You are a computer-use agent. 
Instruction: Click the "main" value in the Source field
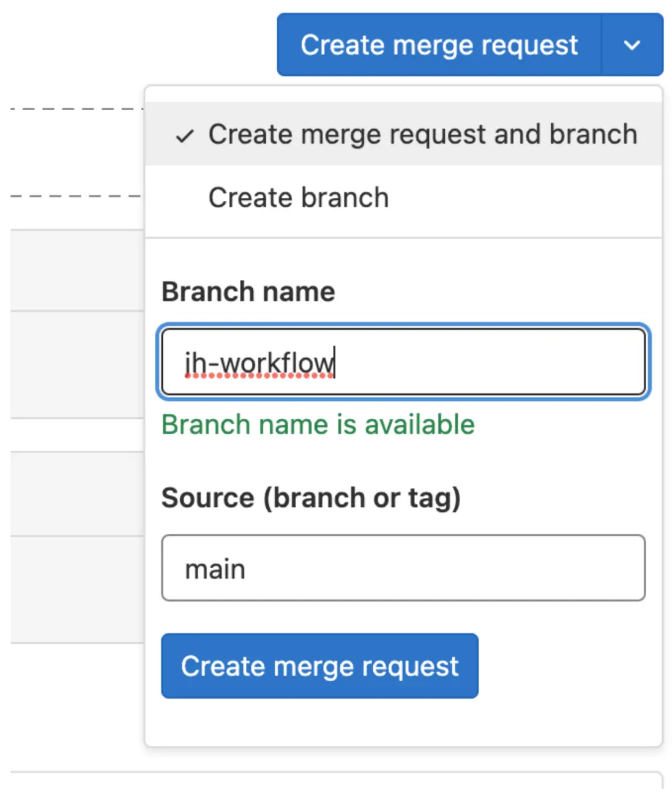click(x=215, y=569)
